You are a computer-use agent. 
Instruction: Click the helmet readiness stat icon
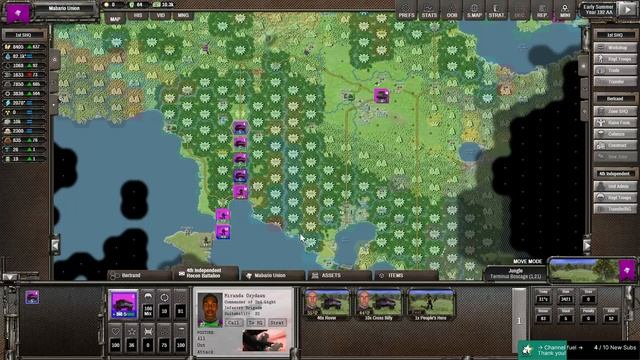tap(148, 297)
